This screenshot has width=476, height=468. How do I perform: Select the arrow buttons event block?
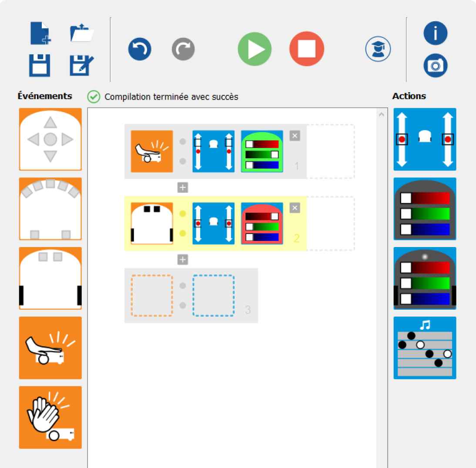coord(50,139)
